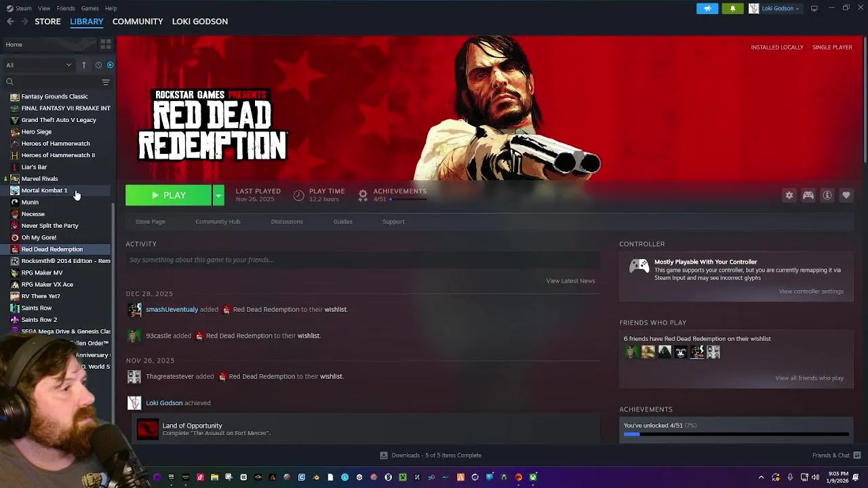Open the Downloads status at the bottom
This screenshot has width=868, height=488.
point(431,455)
